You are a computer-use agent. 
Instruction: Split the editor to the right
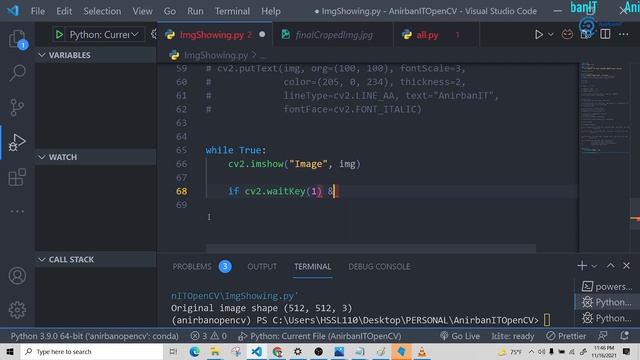pyautogui.click(x=605, y=35)
